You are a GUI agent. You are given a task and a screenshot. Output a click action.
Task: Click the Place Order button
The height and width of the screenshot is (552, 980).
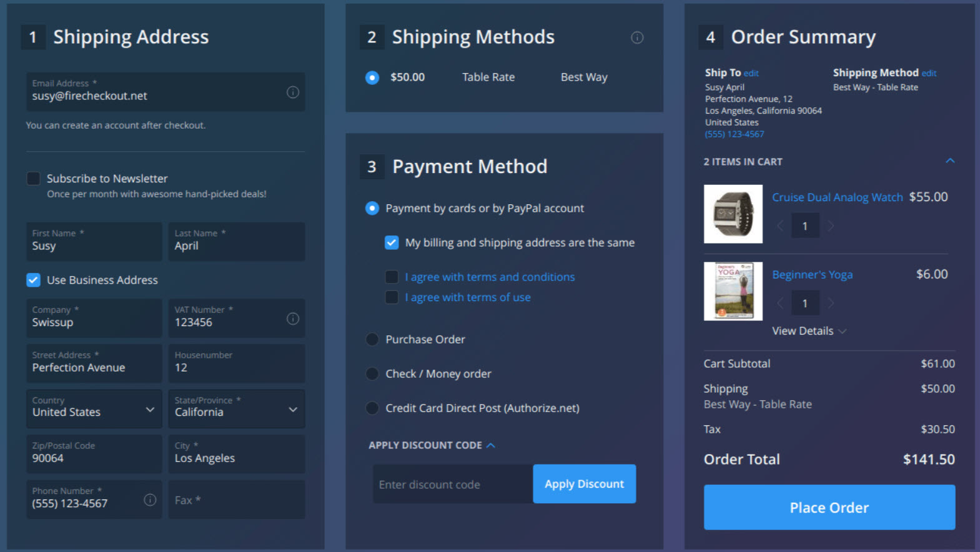[x=829, y=507]
